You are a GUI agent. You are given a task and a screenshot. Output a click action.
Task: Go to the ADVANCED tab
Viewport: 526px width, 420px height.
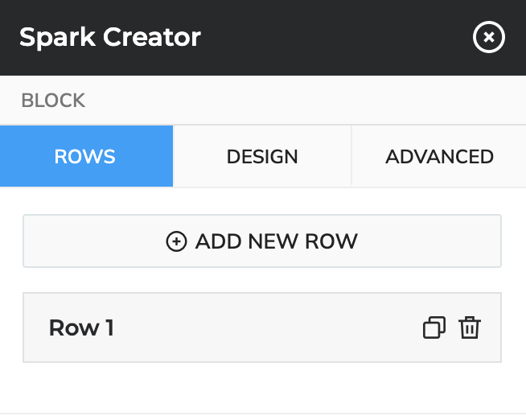click(439, 156)
